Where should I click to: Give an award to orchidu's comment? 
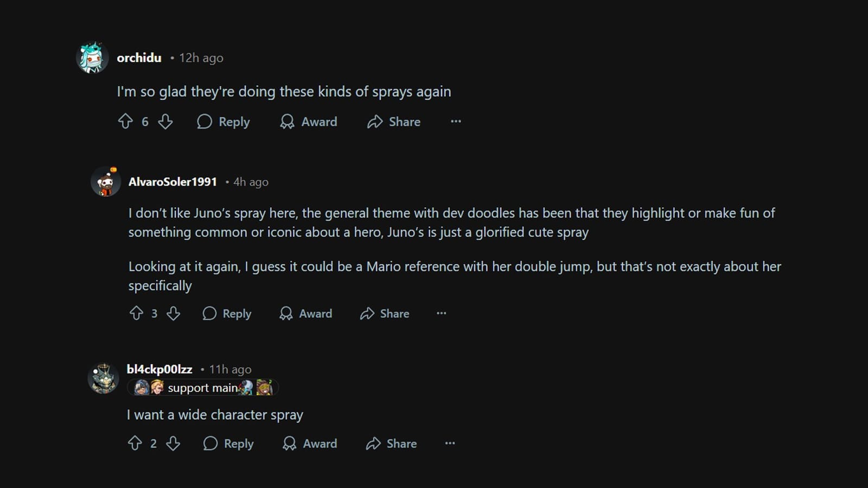tap(309, 121)
